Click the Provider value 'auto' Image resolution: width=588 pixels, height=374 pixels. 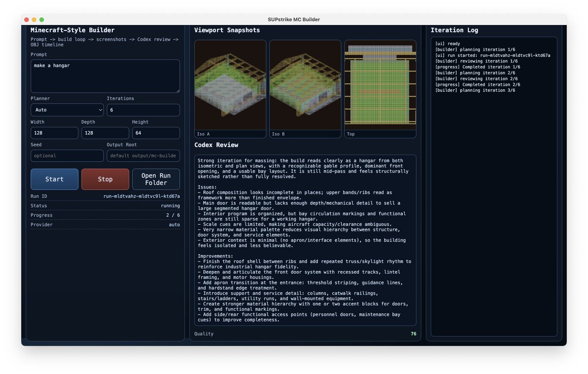click(x=174, y=225)
